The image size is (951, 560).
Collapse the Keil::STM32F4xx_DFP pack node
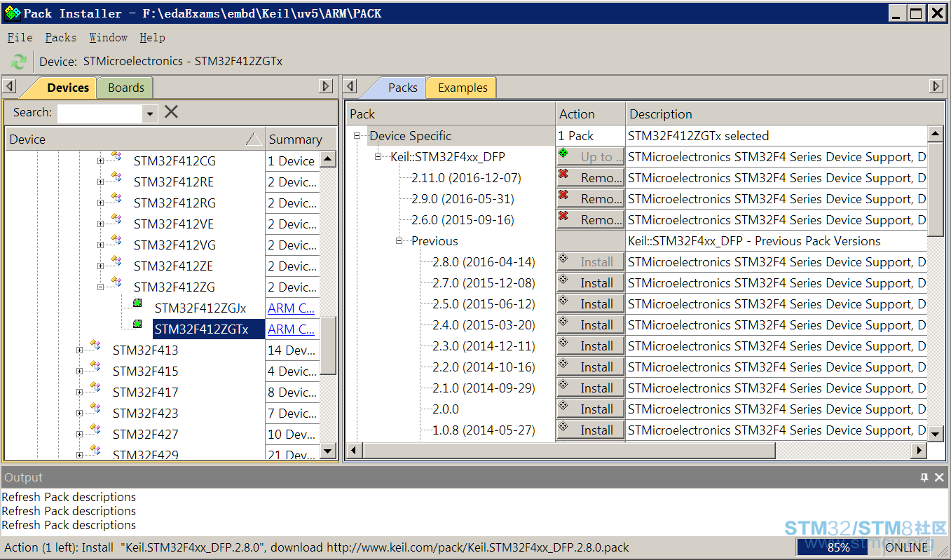click(378, 157)
